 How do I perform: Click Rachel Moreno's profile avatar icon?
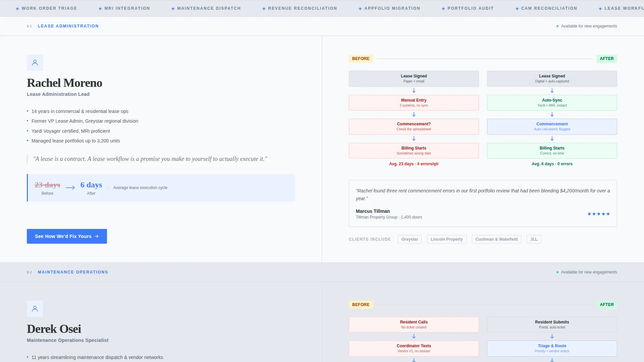35,63
